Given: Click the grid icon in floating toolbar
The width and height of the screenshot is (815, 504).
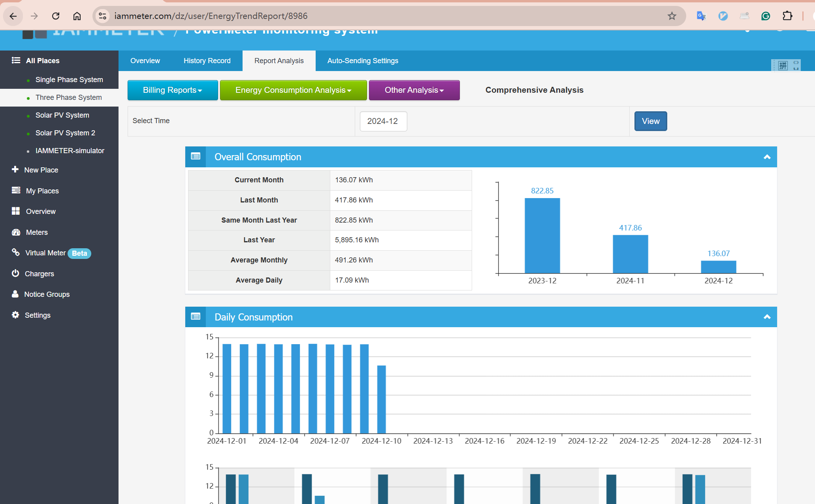Looking at the screenshot, I should (x=783, y=66).
